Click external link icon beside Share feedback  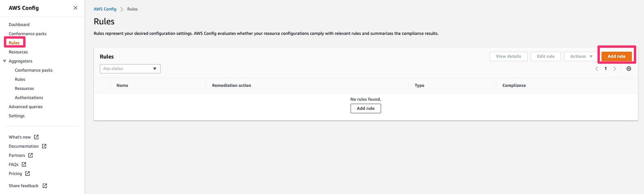[x=45, y=186]
